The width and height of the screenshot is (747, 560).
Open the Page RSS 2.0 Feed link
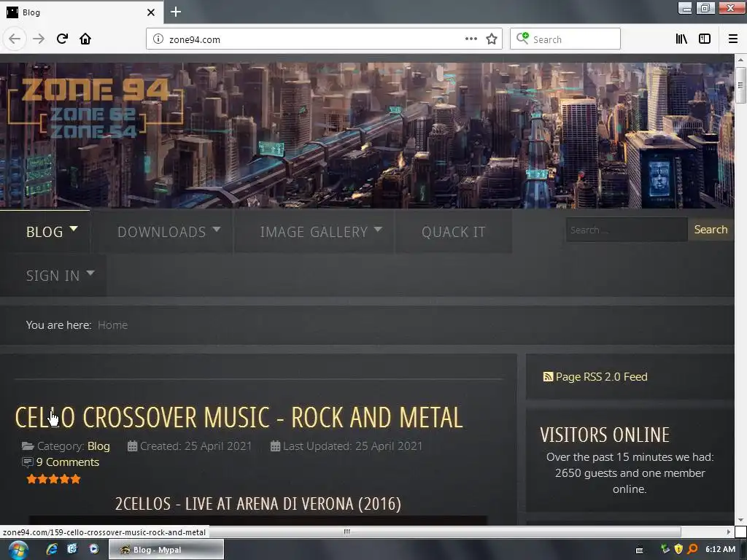point(601,377)
